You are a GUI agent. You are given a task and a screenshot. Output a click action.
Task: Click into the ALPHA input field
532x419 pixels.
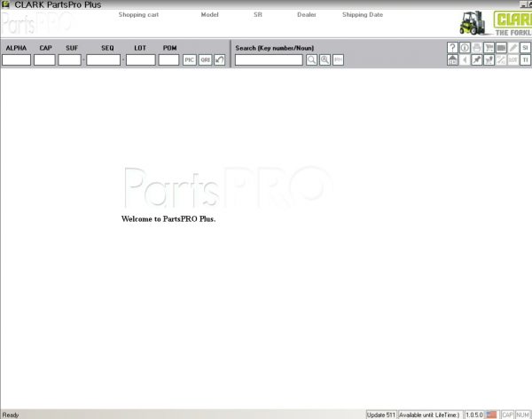(x=16, y=59)
